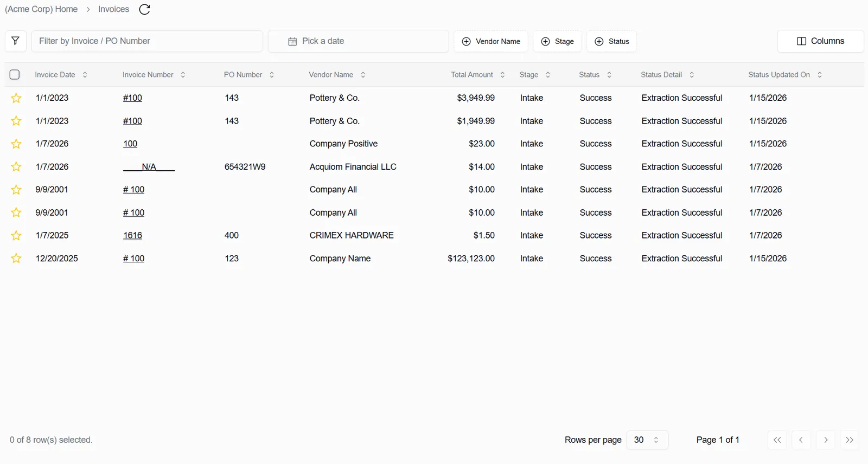Open invoice # 100 from Company Name
The height and width of the screenshot is (464, 868).
(x=133, y=259)
